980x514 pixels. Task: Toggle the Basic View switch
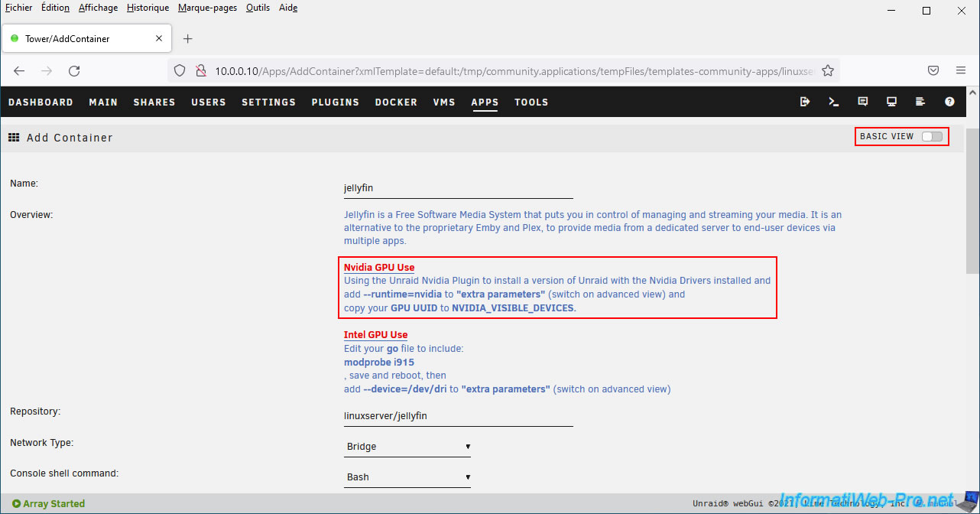tap(932, 137)
